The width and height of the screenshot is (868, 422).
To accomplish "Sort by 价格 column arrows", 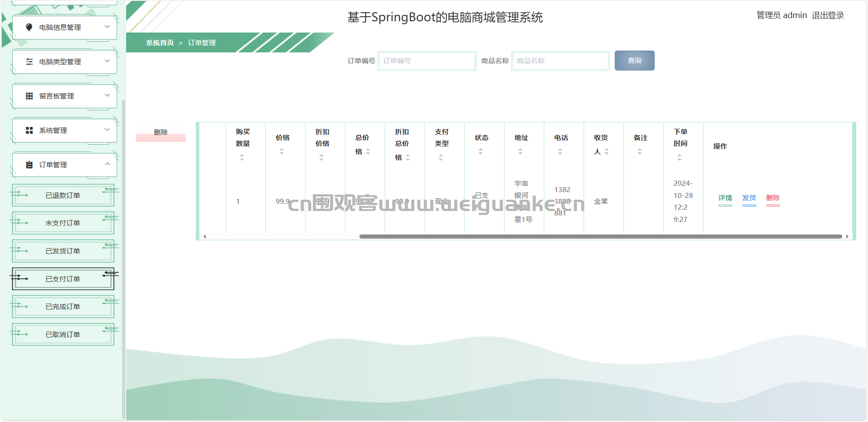I will [x=282, y=151].
